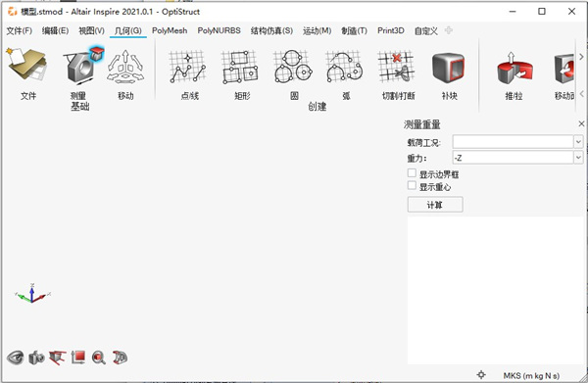Click the empty results area below 计算
Image resolution: width=588 pixels, height=383 pixels.
pos(496,291)
